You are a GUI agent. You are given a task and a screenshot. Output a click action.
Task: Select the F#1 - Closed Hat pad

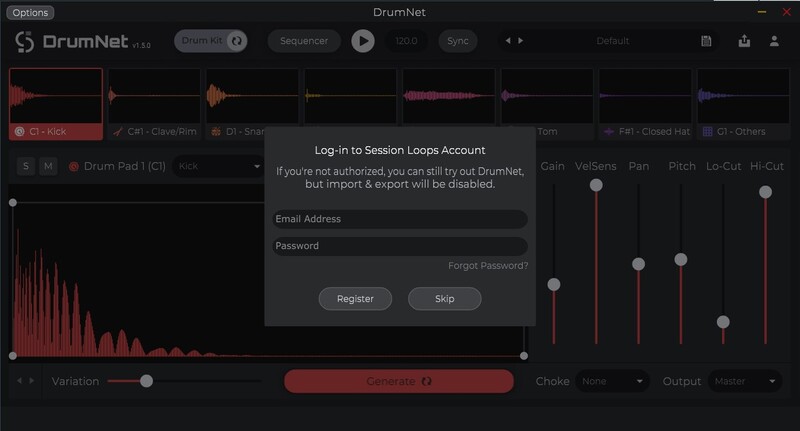[645, 104]
